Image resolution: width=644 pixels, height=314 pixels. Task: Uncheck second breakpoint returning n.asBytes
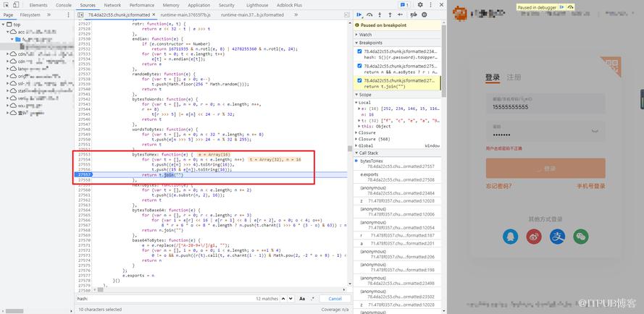point(360,66)
